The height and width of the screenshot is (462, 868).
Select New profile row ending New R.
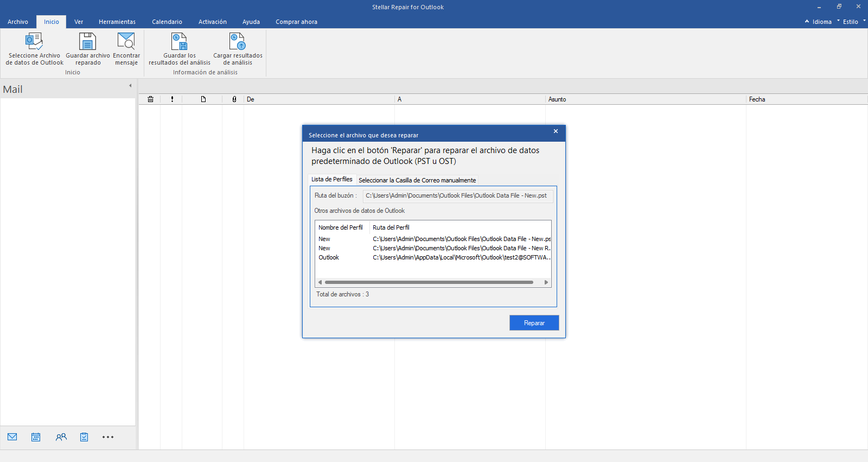(434, 248)
